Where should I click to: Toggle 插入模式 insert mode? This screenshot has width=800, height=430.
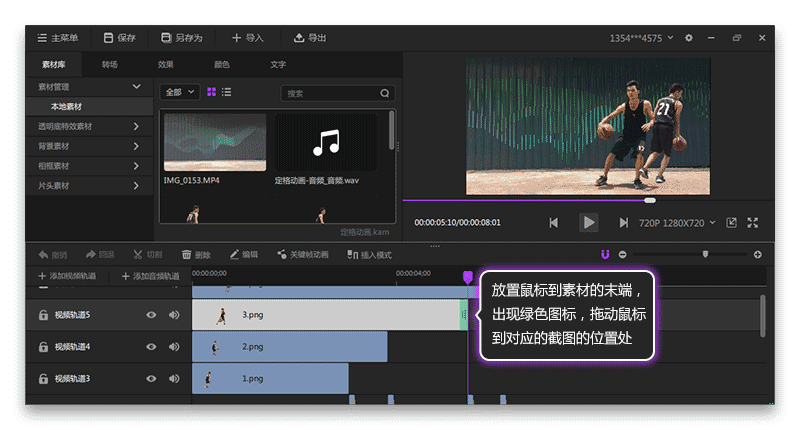[x=369, y=255]
